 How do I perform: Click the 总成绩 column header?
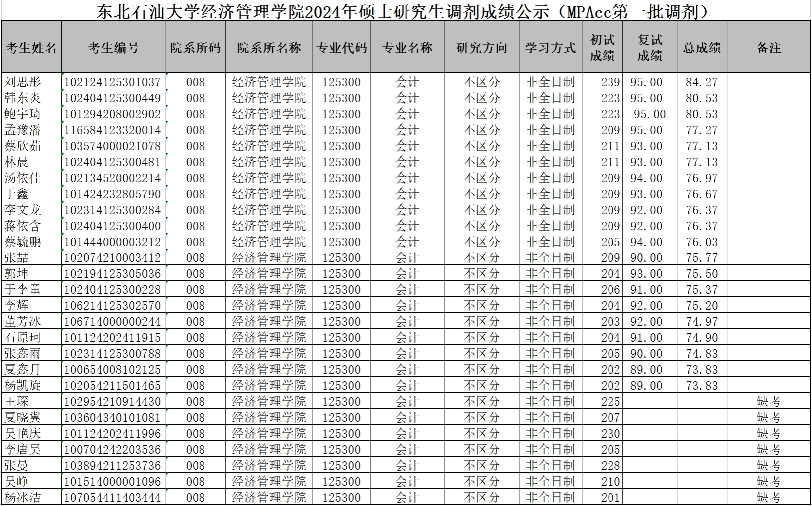701,48
